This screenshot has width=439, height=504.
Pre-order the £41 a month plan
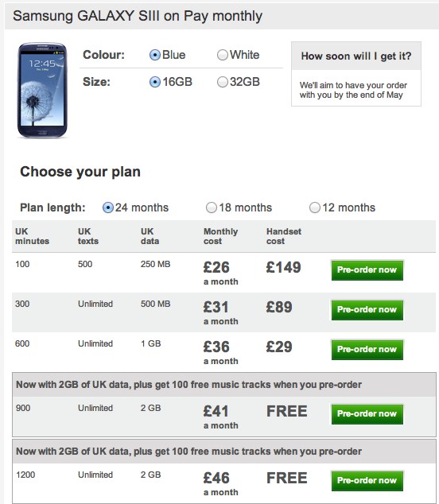click(x=367, y=414)
